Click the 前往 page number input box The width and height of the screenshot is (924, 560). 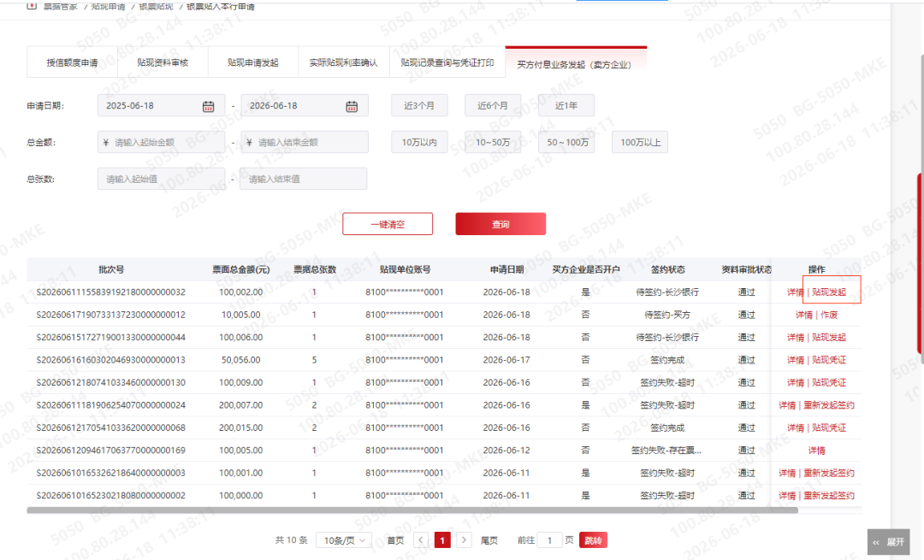[549, 540]
